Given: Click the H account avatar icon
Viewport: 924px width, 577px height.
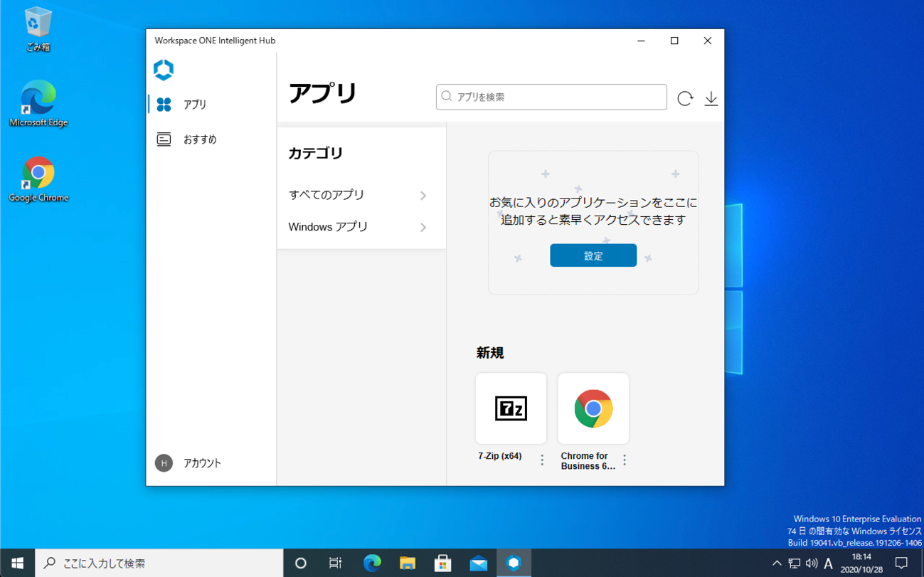Looking at the screenshot, I should click(164, 463).
